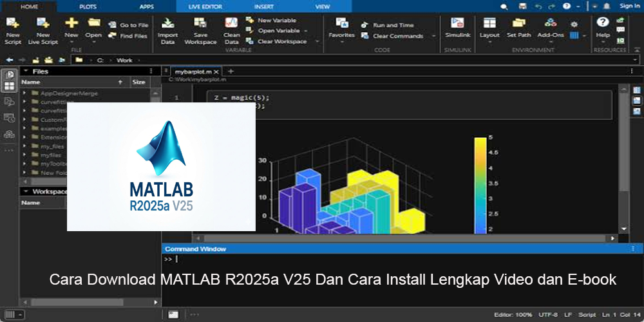This screenshot has height=322, width=644.
Task: Switch to the PLOTS tab
Action: (88, 6)
